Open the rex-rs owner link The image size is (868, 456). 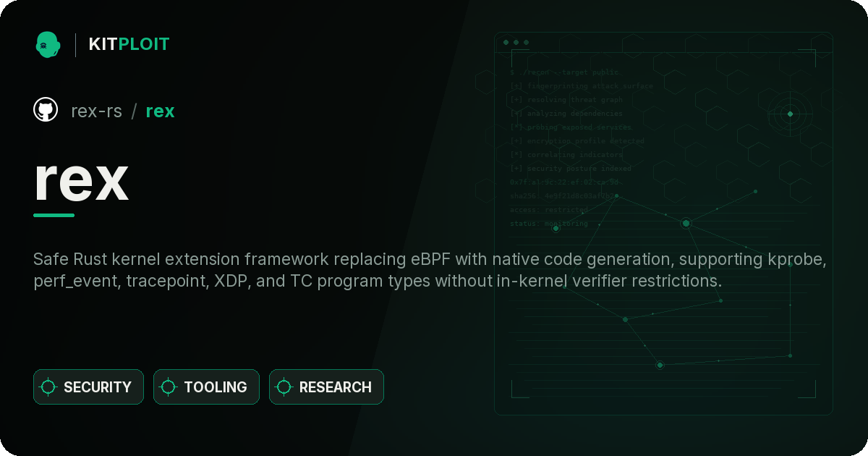96,111
